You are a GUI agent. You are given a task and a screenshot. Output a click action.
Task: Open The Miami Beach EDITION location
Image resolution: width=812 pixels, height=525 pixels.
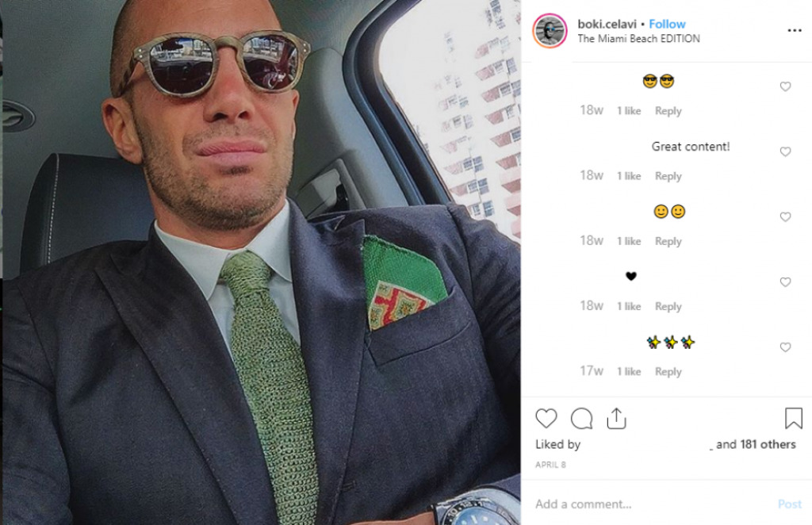638,38
